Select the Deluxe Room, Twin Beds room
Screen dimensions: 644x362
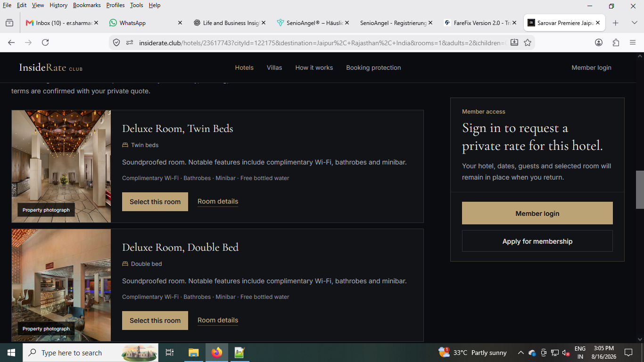click(x=155, y=202)
